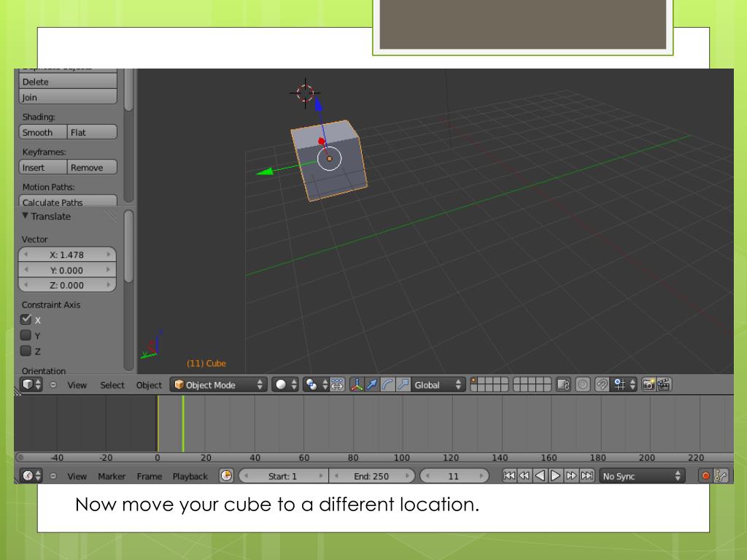747x560 pixels.
Task: Open the Marker menu in timeline header
Action: [x=112, y=476]
